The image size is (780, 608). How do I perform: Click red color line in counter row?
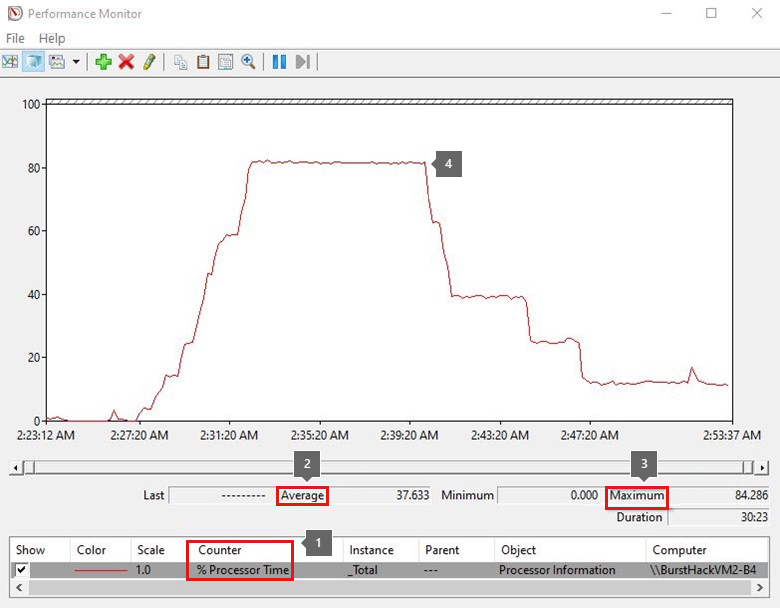point(100,570)
